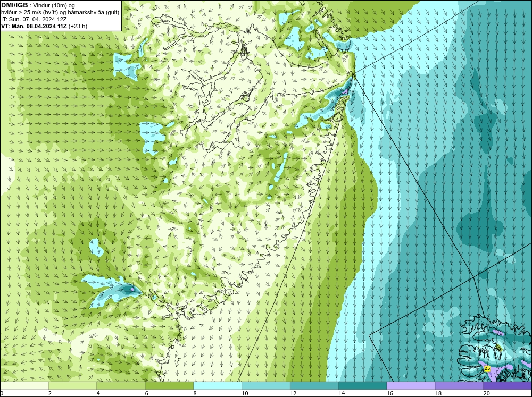The height and width of the screenshot is (397, 532).
Task: Click the legend label '0'
Action: (2, 393)
